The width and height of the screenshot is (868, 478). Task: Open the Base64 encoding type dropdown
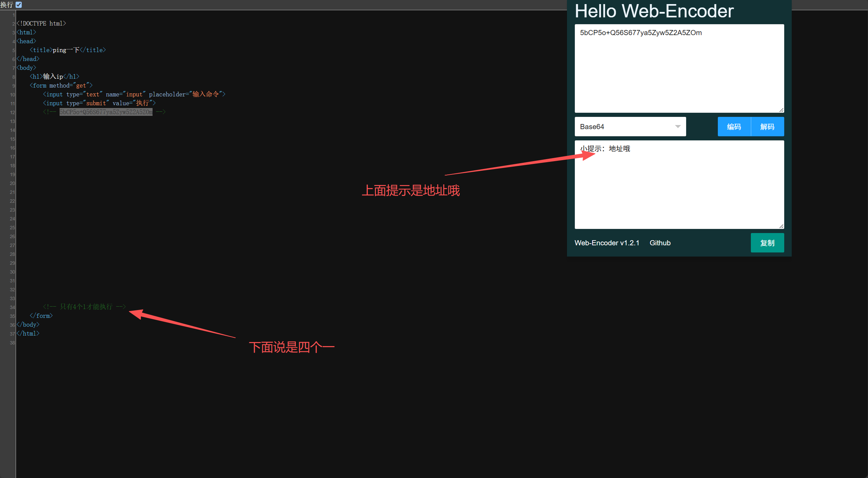[630, 127]
